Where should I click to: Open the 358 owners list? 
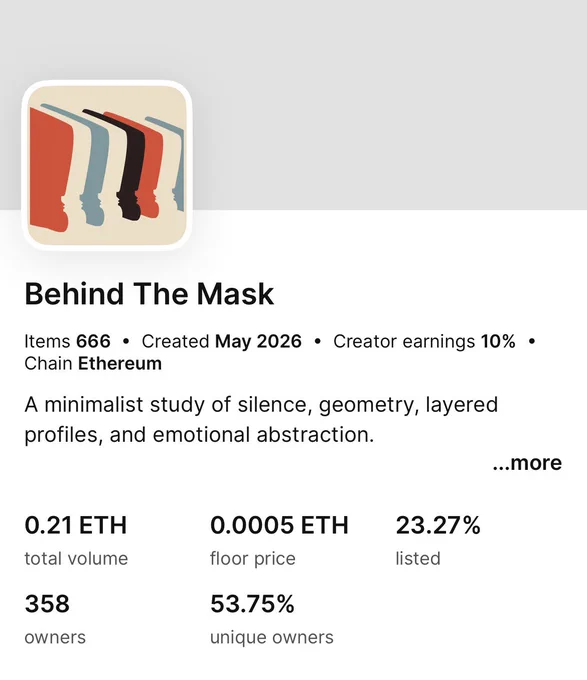click(x=47, y=604)
